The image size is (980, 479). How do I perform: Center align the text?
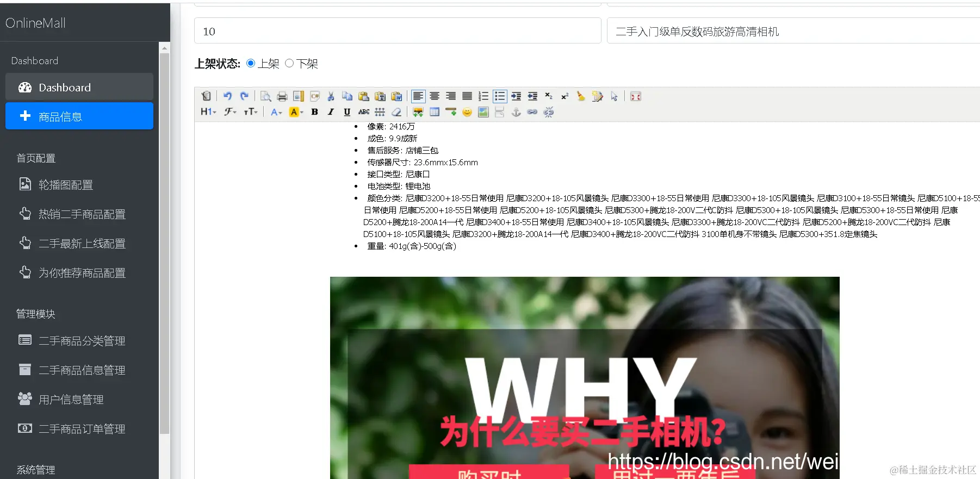[x=435, y=96]
